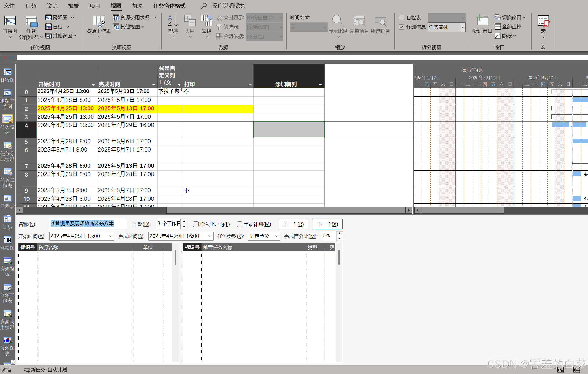588x374 pixels.
Task: Click the 资源工作表 ribbon icon
Action: tap(98, 22)
